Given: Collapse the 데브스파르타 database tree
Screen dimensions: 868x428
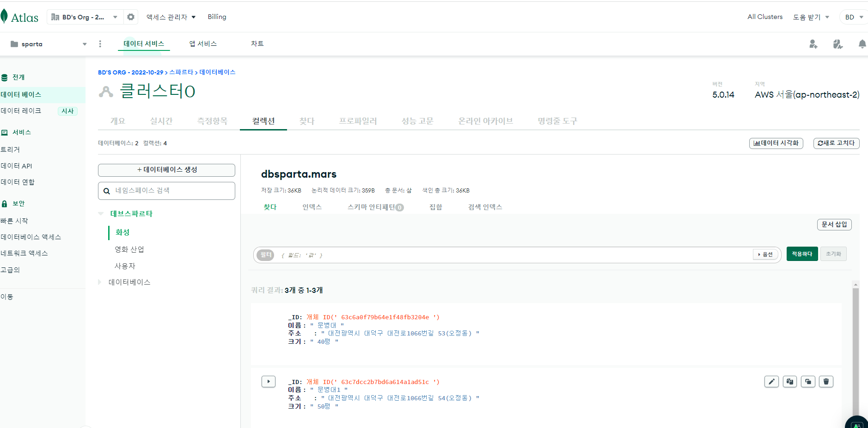Looking at the screenshot, I should [x=101, y=213].
